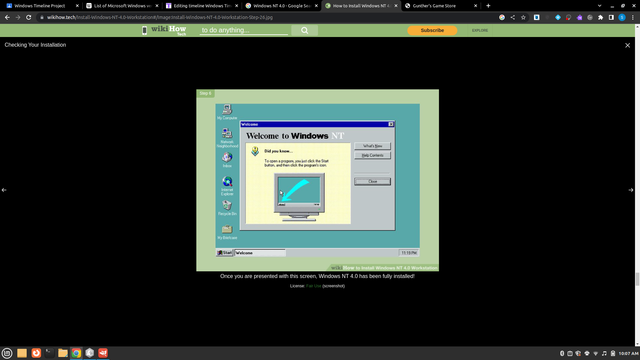This screenshot has width=640, height=360.
Task: Go back to previous page in browser
Action: [x=7, y=18]
